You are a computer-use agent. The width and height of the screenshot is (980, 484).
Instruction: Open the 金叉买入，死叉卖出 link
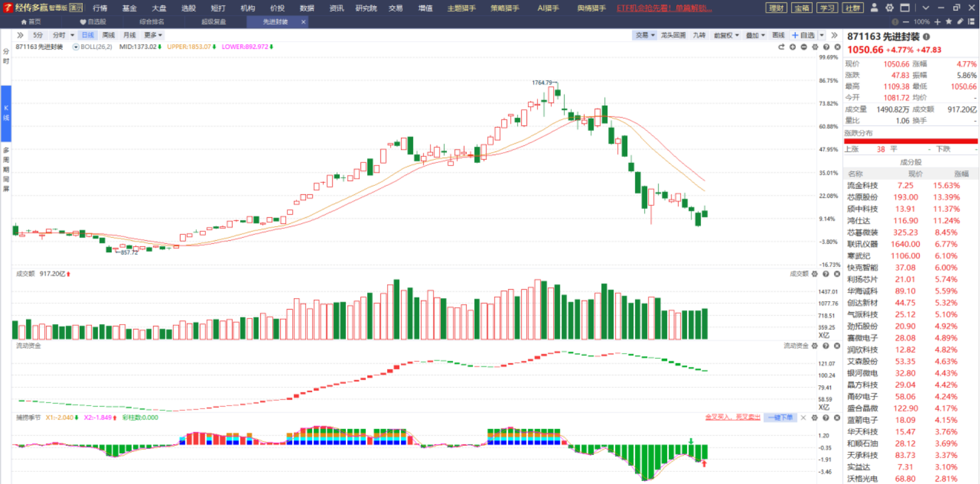pos(732,418)
